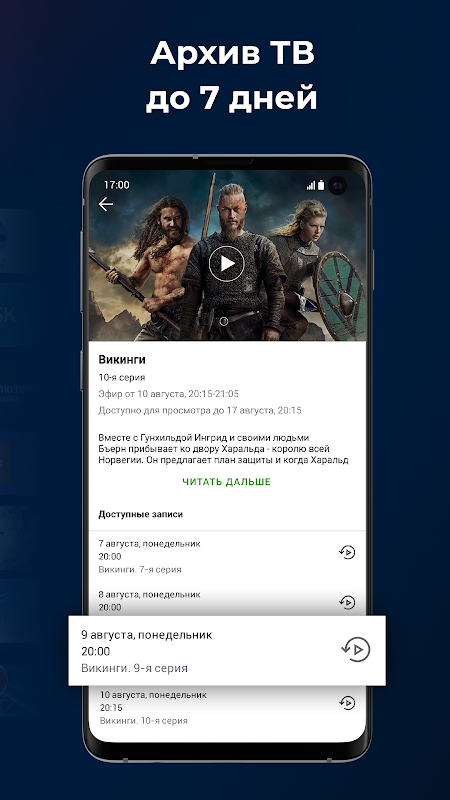The height and width of the screenshot is (800, 450).
Task: Select the row 'Викинги. 9-я серия'
Action: pyautogui.click(x=227, y=651)
